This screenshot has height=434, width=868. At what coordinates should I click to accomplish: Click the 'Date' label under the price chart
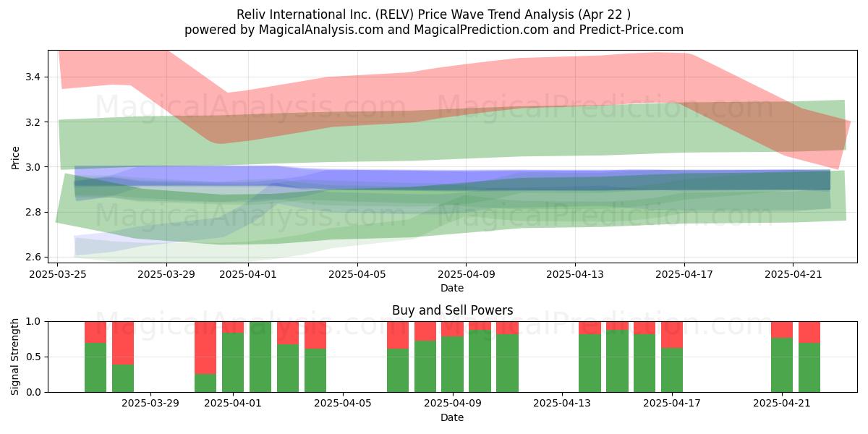[452, 288]
